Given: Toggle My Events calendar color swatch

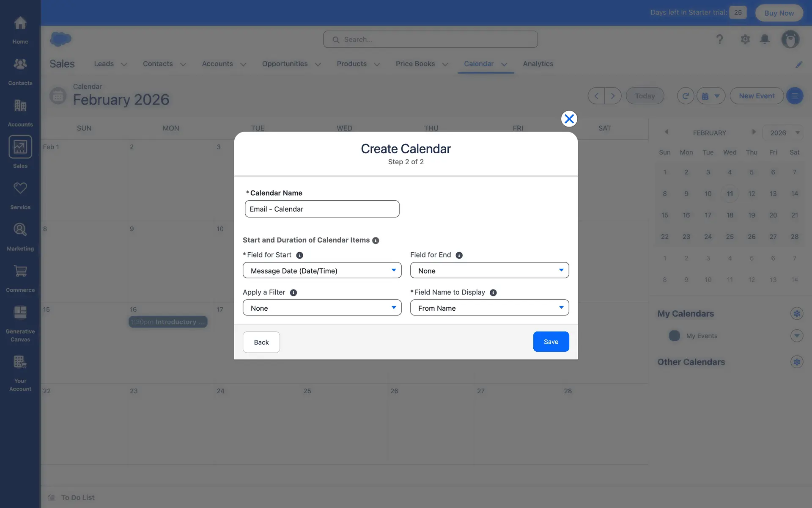Looking at the screenshot, I should pyautogui.click(x=674, y=336).
